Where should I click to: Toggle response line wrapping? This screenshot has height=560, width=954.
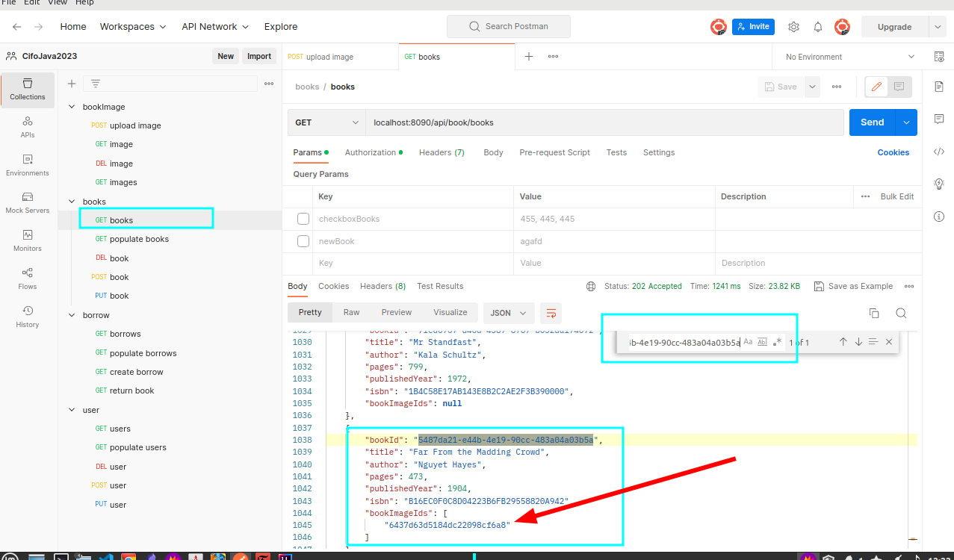pos(551,313)
